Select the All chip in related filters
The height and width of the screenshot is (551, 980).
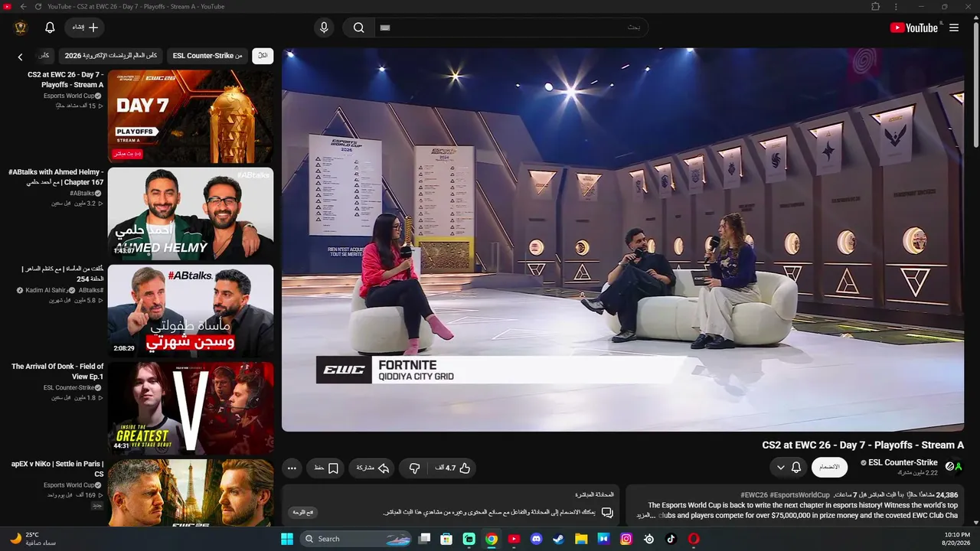coord(263,56)
